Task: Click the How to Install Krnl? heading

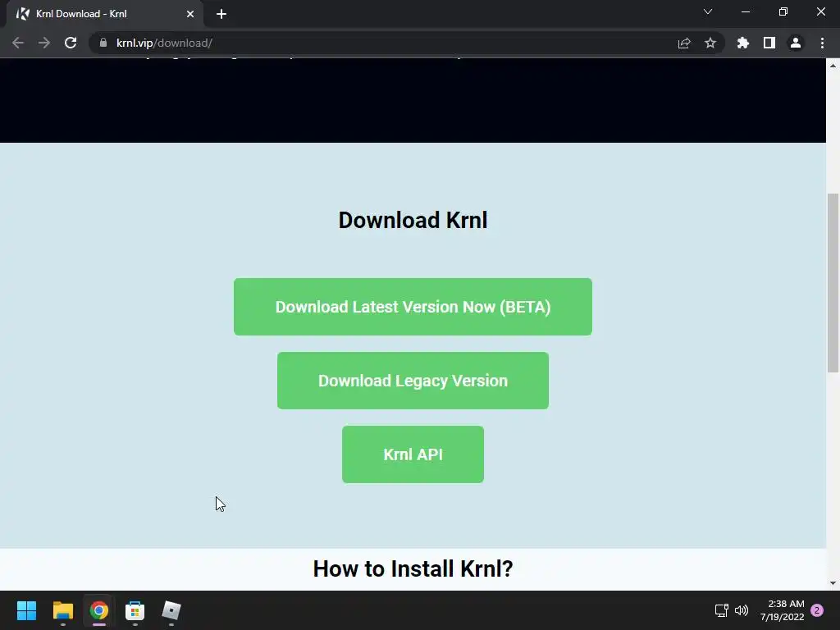Action: pyautogui.click(x=413, y=569)
